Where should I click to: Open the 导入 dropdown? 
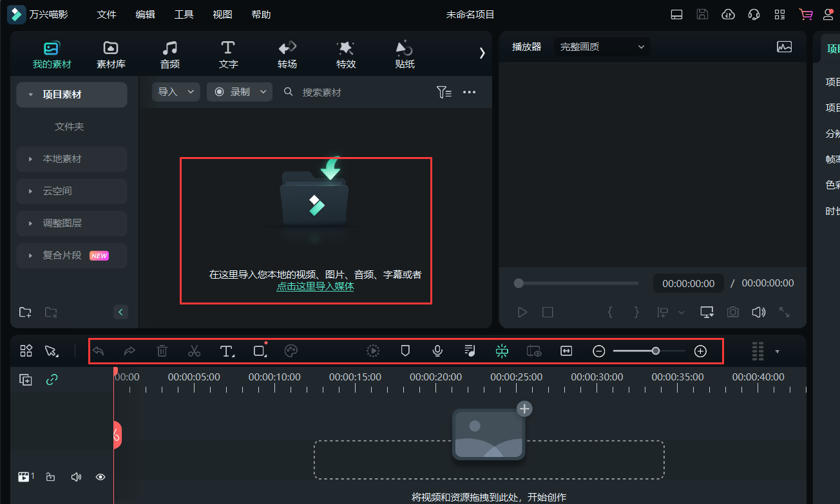coord(175,92)
